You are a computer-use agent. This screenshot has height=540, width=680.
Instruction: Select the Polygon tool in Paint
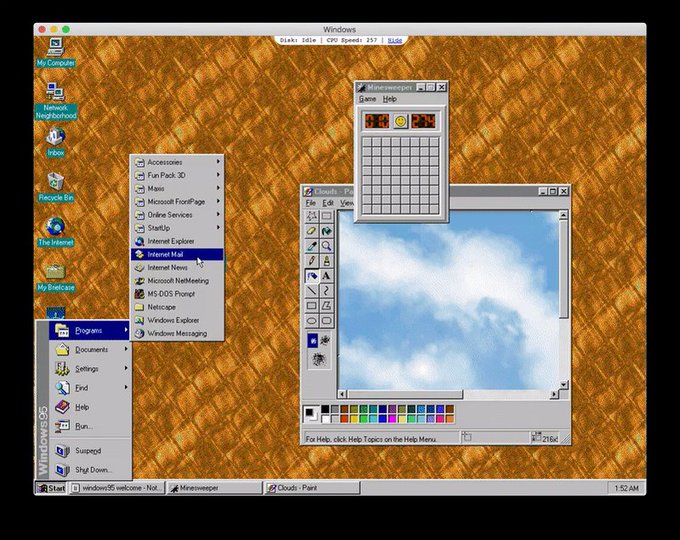(x=327, y=306)
